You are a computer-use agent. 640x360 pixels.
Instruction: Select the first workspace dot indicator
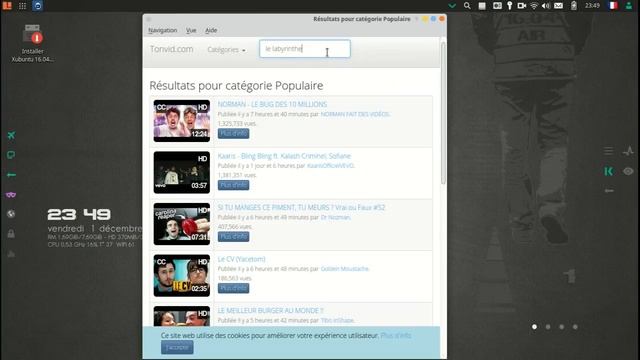click(x=534, y=327)
